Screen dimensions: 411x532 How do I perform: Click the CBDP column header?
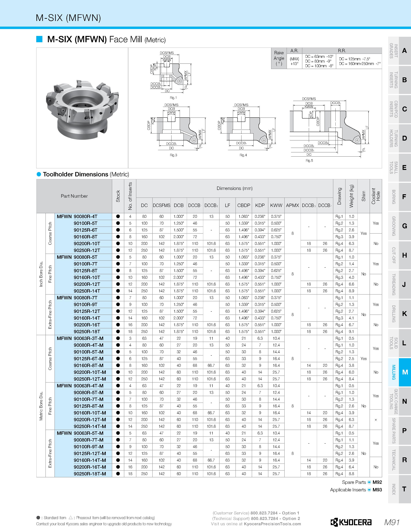pos(244,205)
